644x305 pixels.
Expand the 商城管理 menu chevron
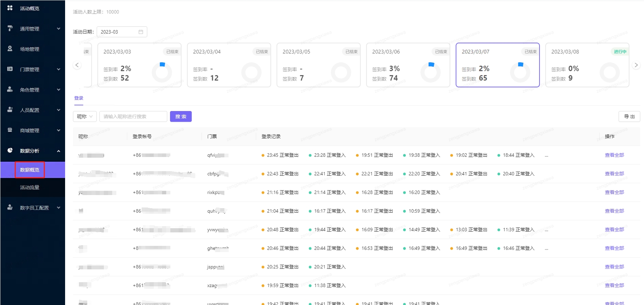(59, 130)
